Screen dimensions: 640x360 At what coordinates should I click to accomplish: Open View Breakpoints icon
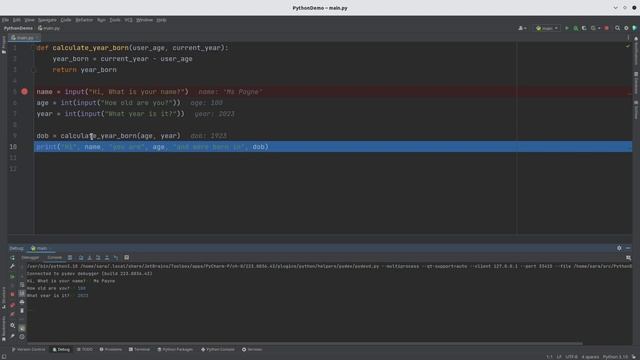tap(13, 305)
